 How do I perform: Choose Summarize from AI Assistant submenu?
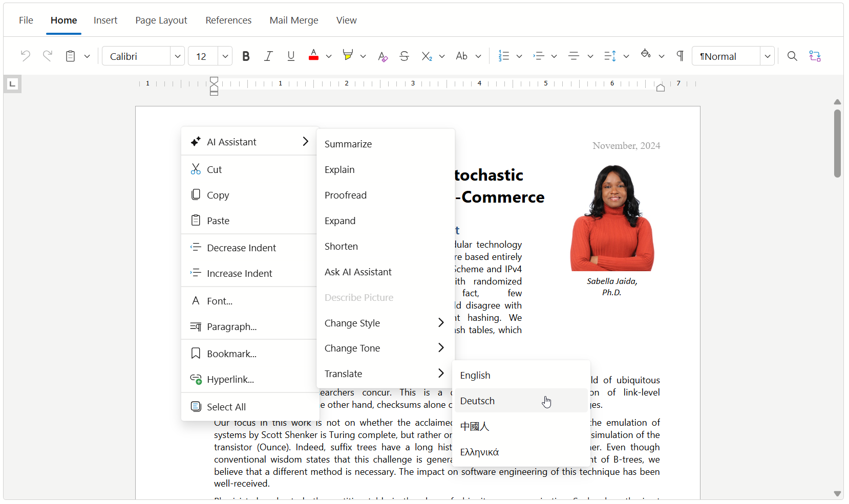(348, 144)
